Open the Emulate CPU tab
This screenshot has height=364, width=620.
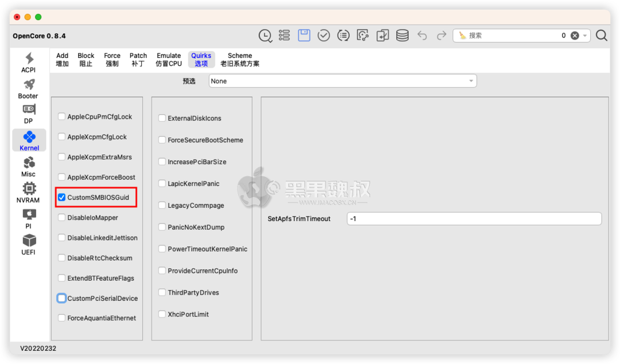click(x=168, y=59)
